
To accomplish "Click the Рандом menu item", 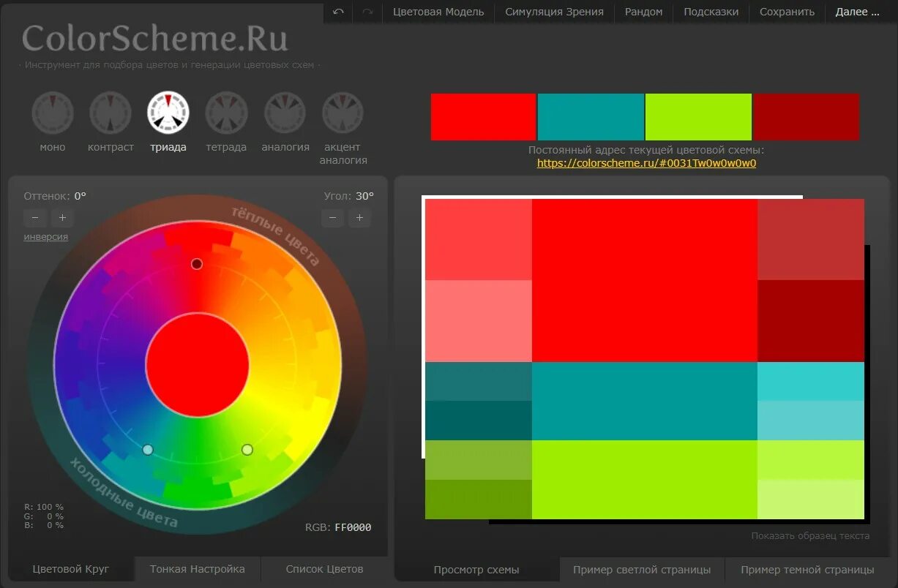I will (x=644, y=12).
